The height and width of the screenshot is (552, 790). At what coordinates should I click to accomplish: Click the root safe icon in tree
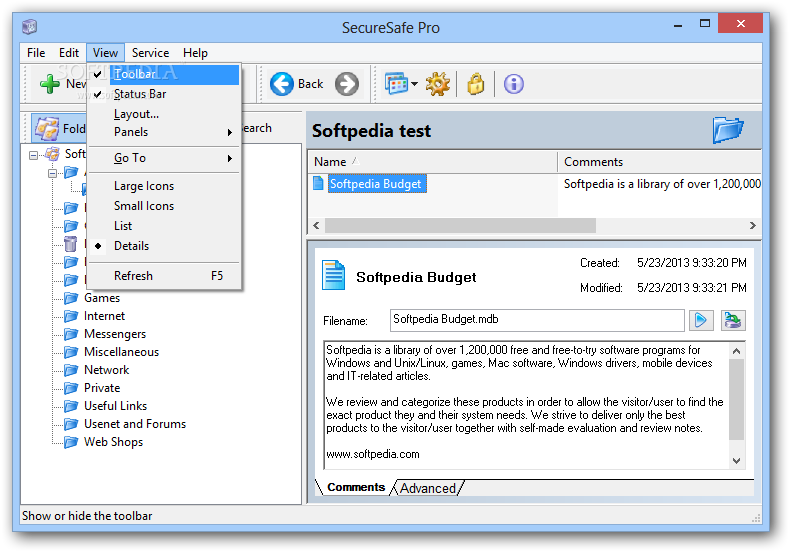point(52,154)
